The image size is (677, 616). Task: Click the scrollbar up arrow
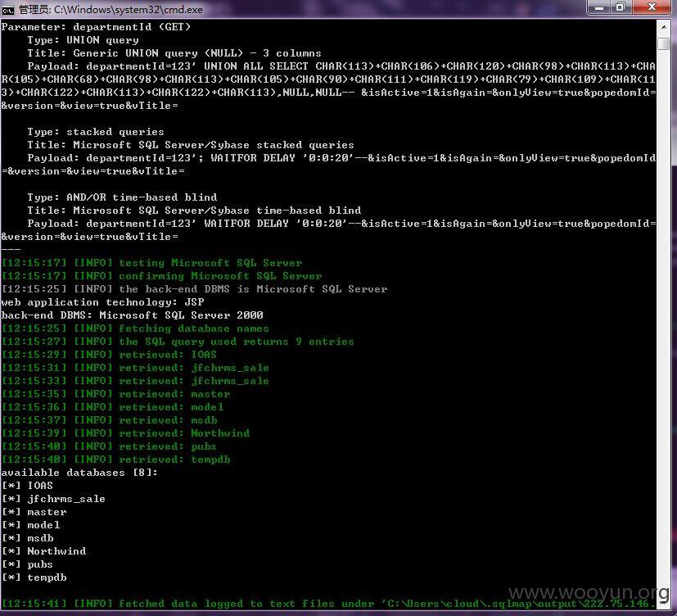664,27
